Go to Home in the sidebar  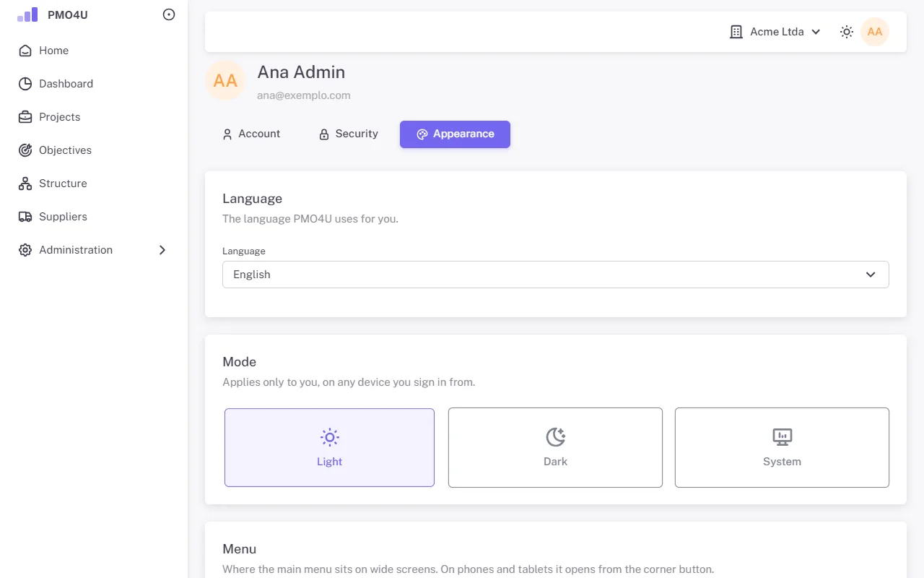pos(94,51)
